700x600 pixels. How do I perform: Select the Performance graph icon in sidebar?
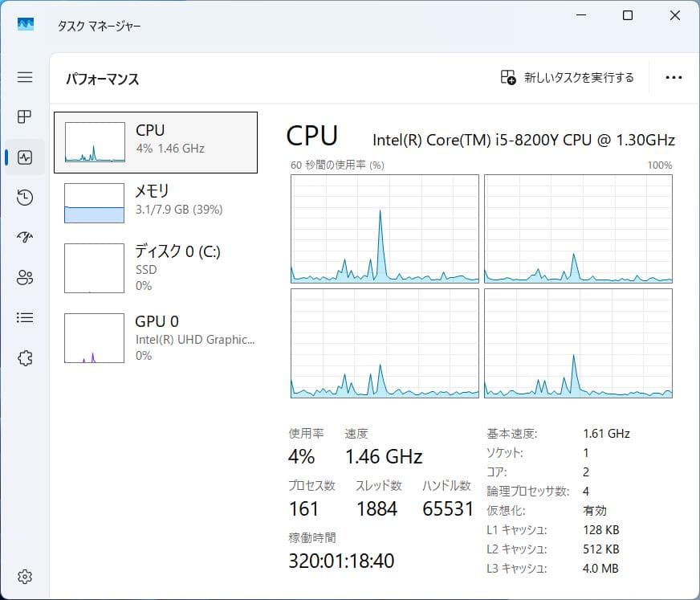[x=24, y=157]
